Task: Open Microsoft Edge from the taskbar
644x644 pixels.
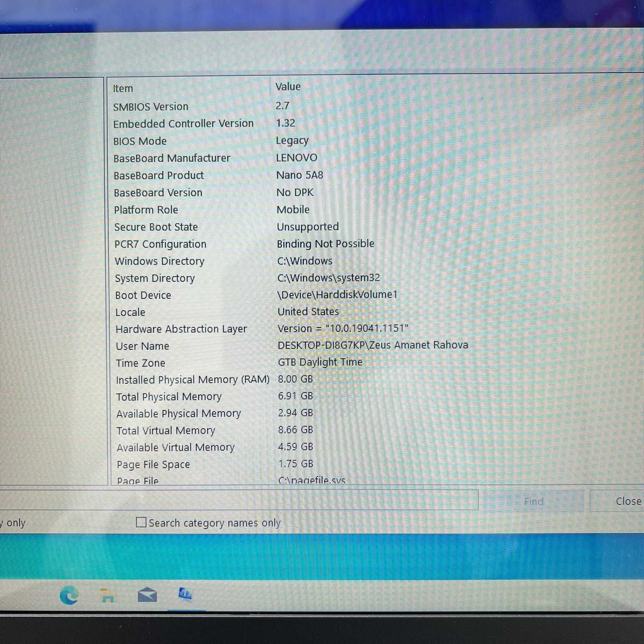Action: [x=69, y=595]
